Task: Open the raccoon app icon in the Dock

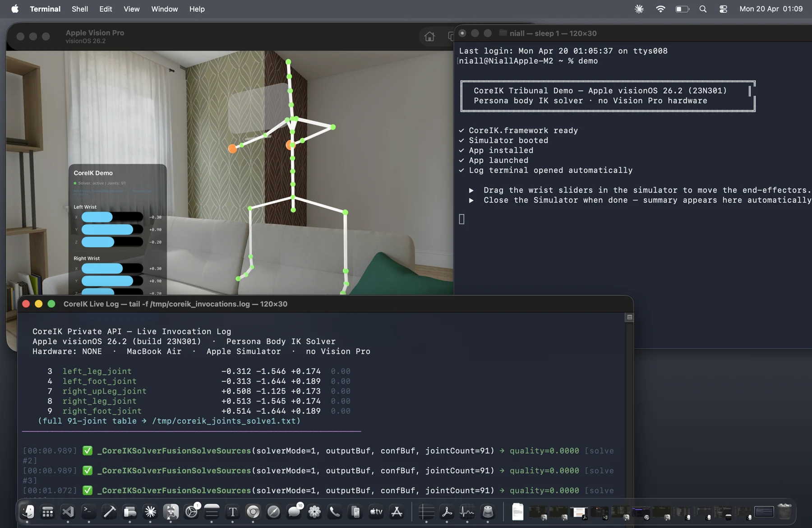Action: [171, 512]
